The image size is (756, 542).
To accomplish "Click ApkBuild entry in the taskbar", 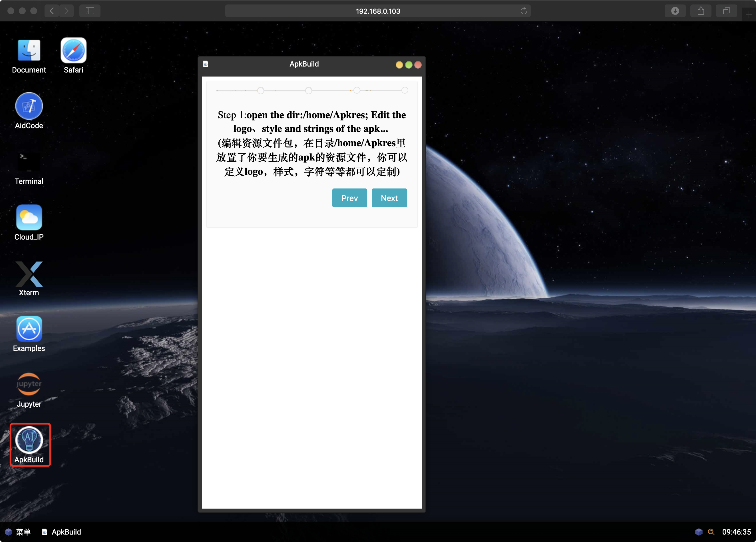I will pyautogui.click(x=62, y=532).
